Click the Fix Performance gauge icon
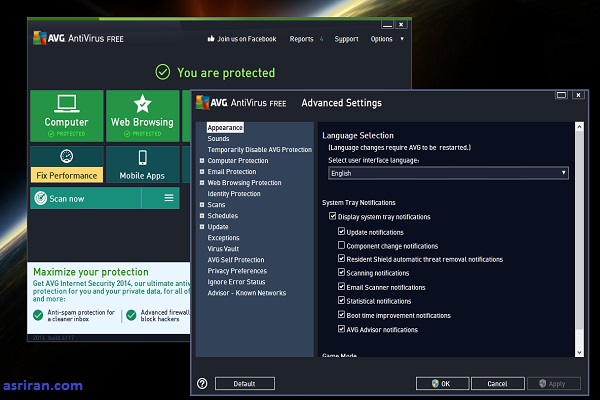The width and height of the screenshot is (600, 400). coord(66,157)
